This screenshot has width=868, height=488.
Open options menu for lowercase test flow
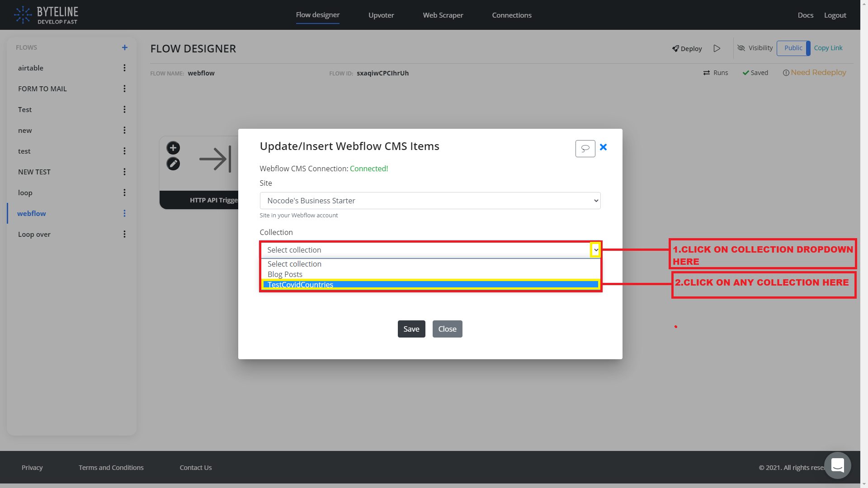(124, 151)
